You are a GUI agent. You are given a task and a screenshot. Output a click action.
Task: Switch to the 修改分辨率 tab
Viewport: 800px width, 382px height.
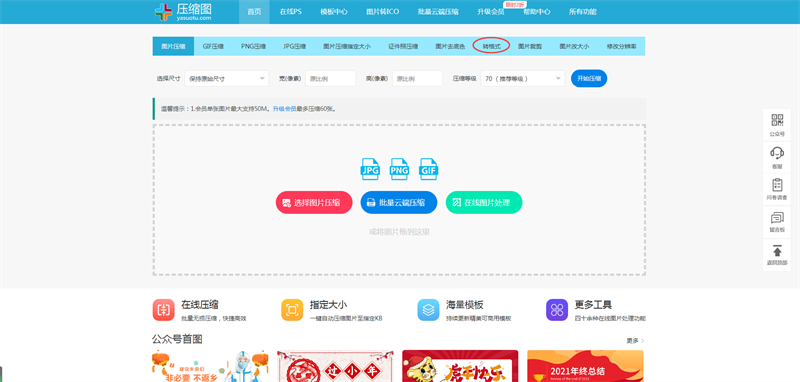[621, 46]
